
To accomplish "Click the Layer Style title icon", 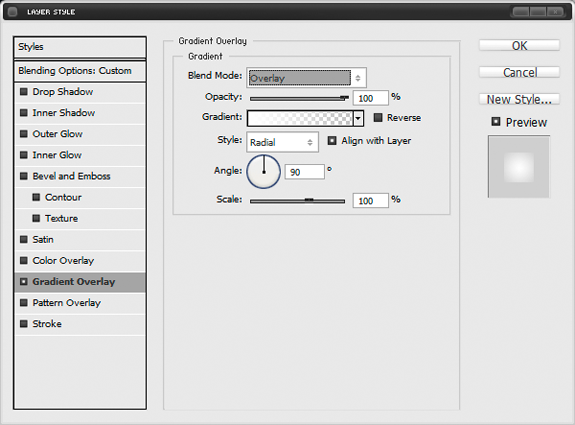I will [x=12, y=12].
